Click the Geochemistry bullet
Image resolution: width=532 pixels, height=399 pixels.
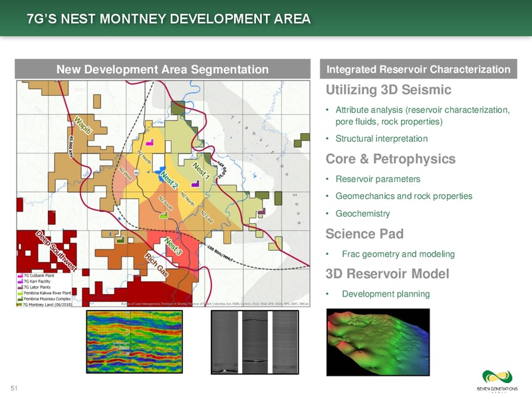pos(362,213)
